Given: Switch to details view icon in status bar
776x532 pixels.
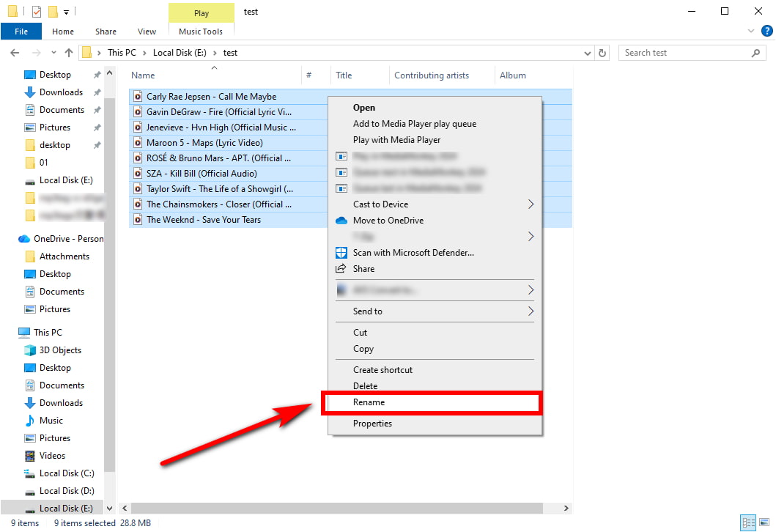Looking at the screenshot, I should (x=748, y=522).
